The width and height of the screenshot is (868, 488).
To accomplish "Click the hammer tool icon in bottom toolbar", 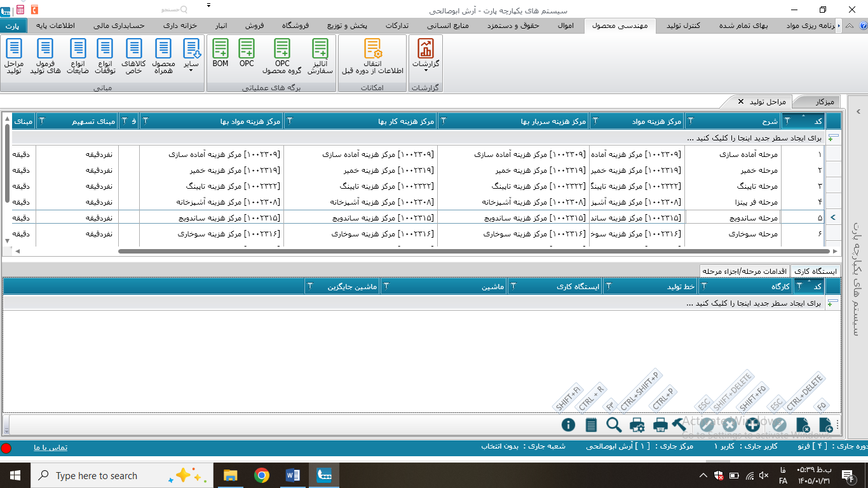I will tap(679, 425).
